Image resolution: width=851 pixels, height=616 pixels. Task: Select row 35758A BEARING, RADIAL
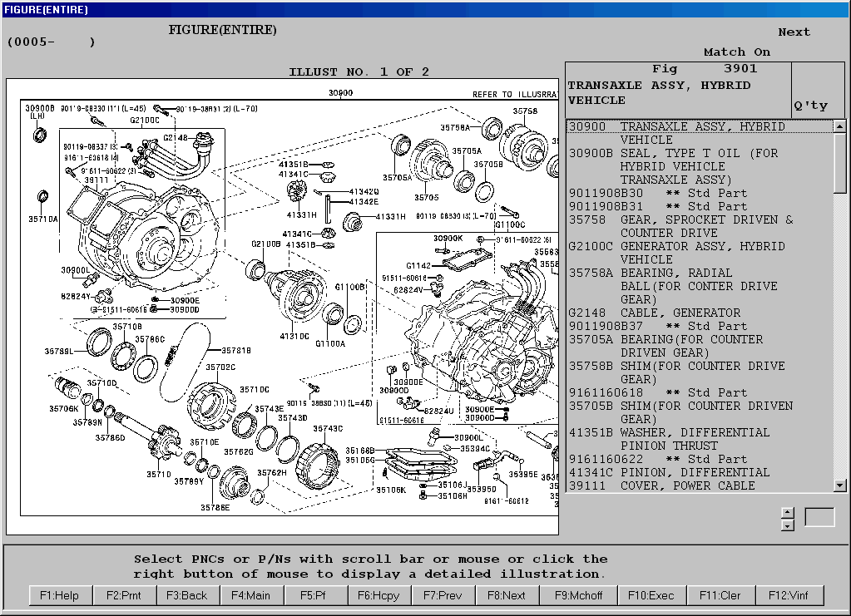click(700, 286)
